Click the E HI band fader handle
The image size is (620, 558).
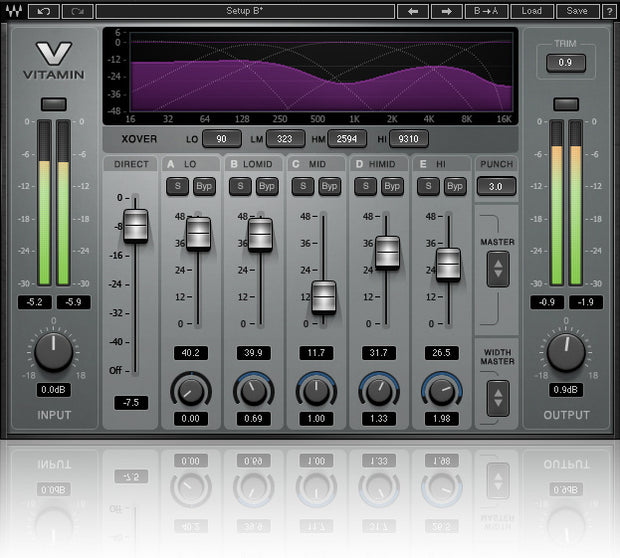[x=448, y=264]
